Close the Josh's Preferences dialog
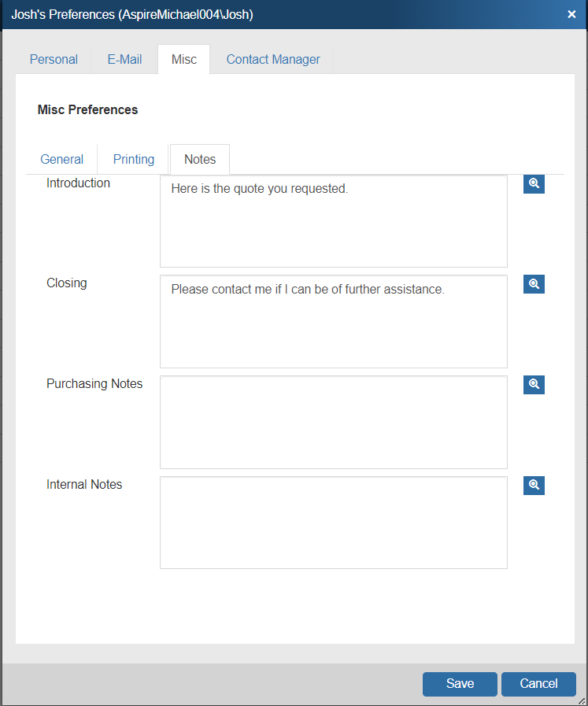Viewport: 588px width, 706px height. [x=571, y=14]
